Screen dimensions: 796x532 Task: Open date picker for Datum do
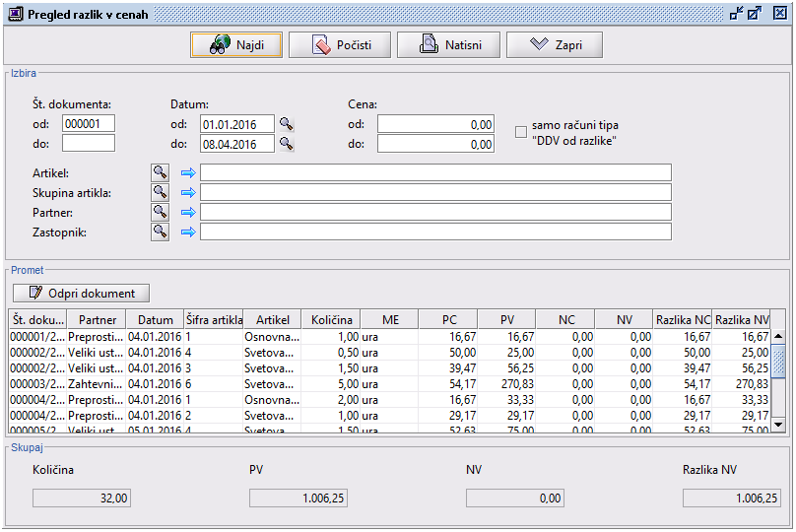[x=287, y=144]
